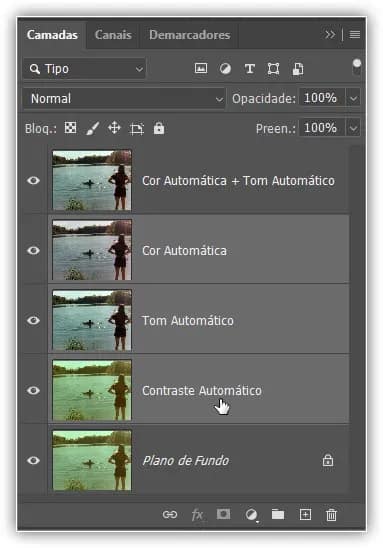
Task: Filter for shape layers icon
Action: 273,68
